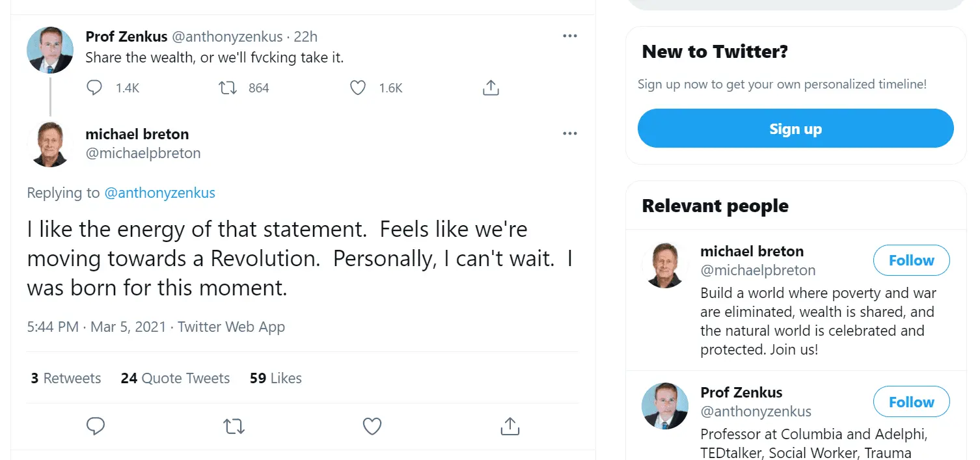Open michael breton's avatar beside his tweet
Image resolution: width=980 pixels, height=460 pixels.
tap(50, 144)
